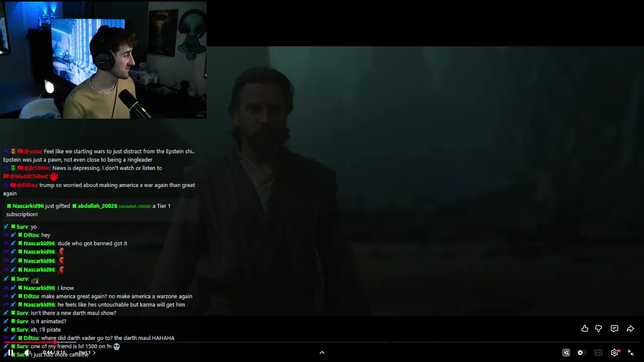644x362 pixels.
Task: Click "one of my friend is lvl 1500" message
Action: 62,346
